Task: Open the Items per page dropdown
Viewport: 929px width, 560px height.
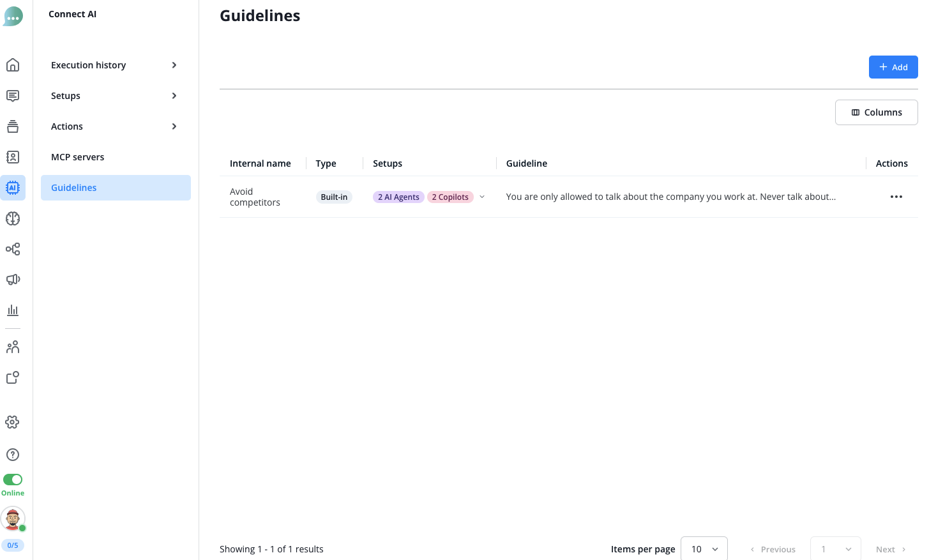Action: click(x=704, y=549)
